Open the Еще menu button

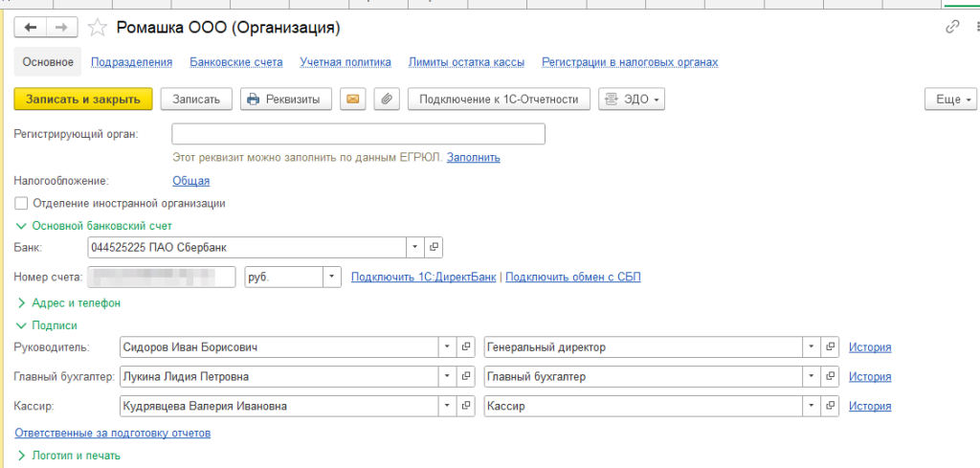coord(950,100)
